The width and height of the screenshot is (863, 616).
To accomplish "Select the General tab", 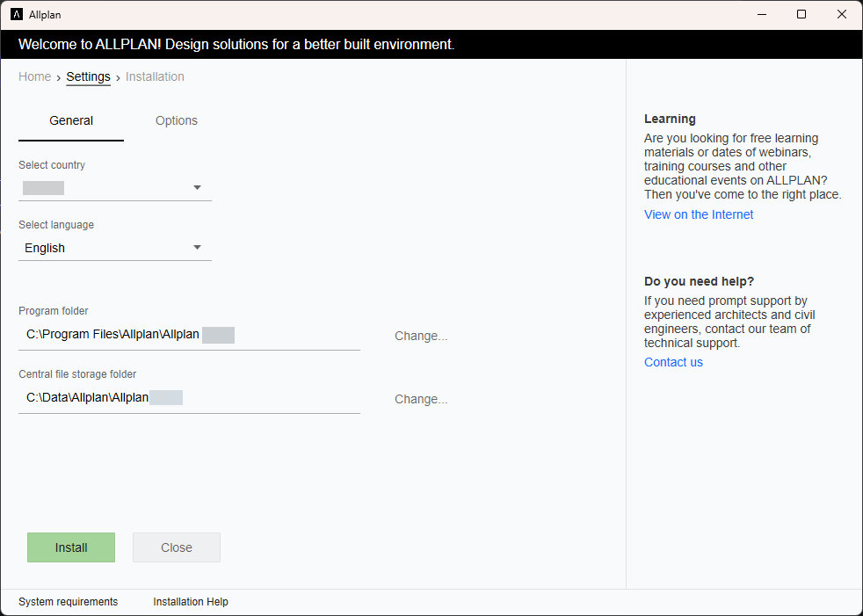I will [x=71, y=120].
